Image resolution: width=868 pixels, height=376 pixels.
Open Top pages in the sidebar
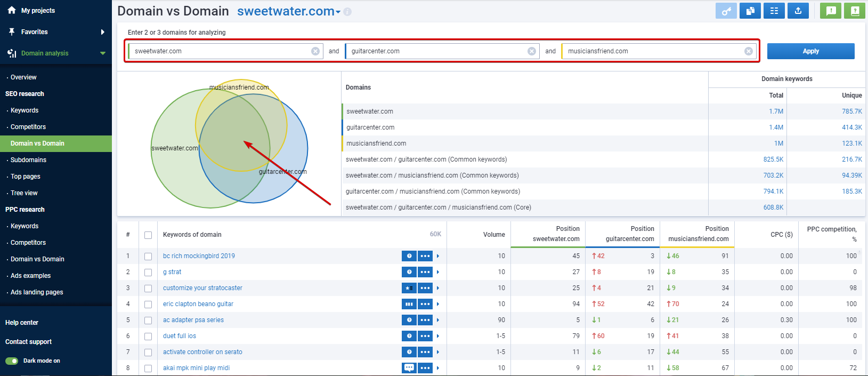pos(26,177)
